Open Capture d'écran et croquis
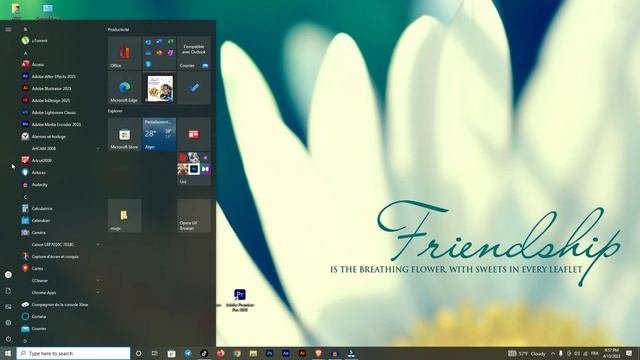The height and width of the screenshot is (360, 640). click(61, 257)
